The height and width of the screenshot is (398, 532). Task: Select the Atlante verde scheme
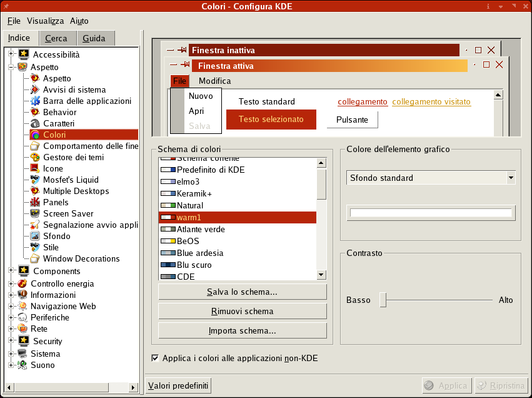(x=237, y=229)
